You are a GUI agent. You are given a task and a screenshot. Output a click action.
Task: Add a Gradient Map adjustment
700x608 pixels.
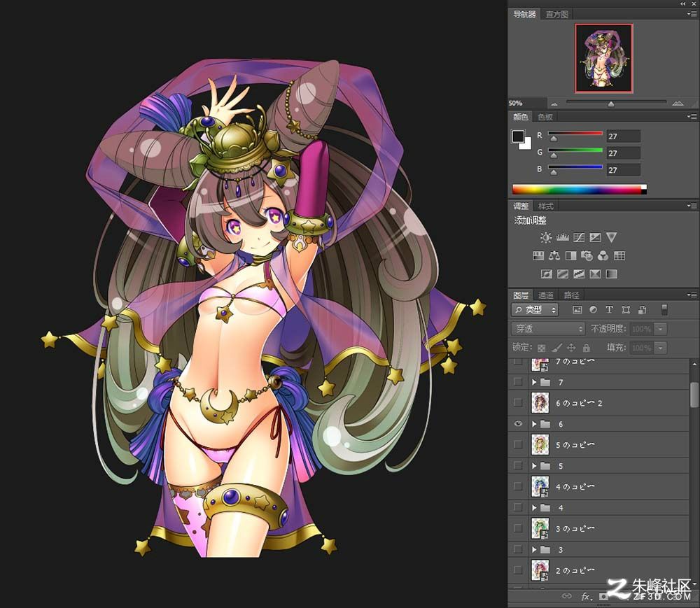coord(611,274)
